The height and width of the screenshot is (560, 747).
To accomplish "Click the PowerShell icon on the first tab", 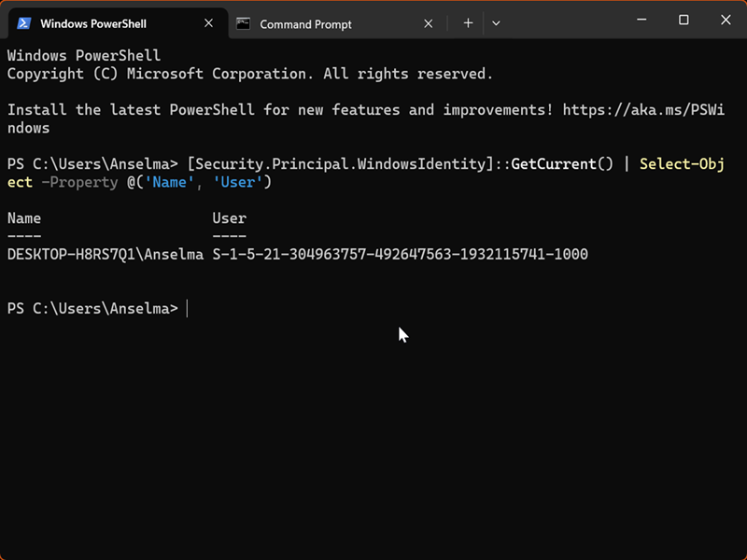I will click(x=23, y=23).
